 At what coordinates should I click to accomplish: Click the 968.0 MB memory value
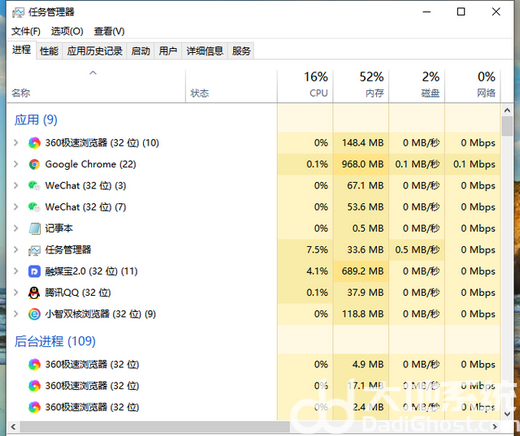(363, 164)
